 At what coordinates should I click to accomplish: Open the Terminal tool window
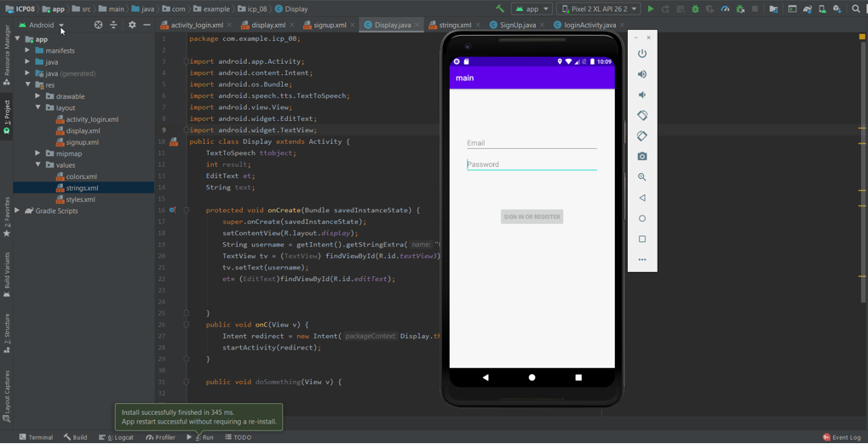click(36, 437)
